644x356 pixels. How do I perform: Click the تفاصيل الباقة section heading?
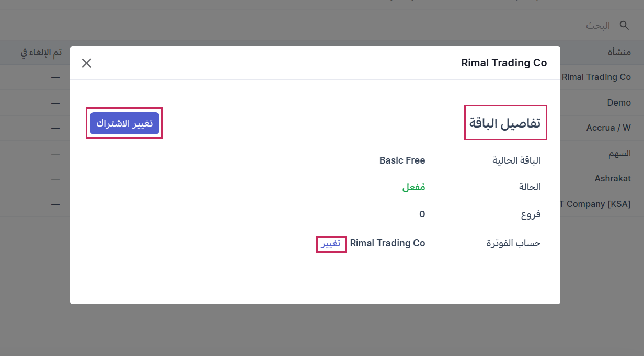point(505,122)
